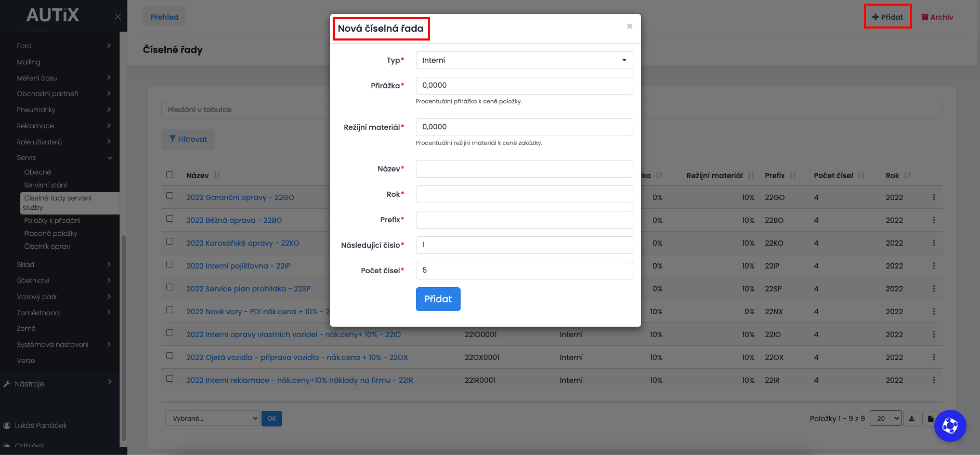Open Číselník oprav in the sidebar
This screenshot has width=980, height=455.
(47, 246)
